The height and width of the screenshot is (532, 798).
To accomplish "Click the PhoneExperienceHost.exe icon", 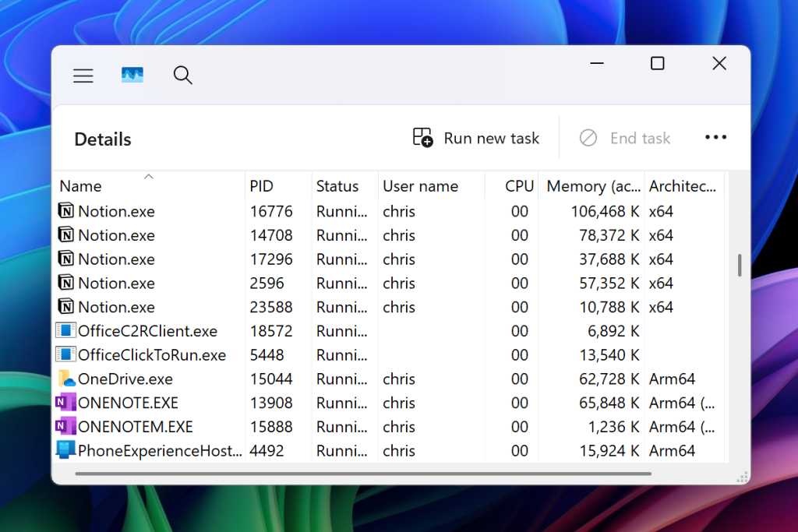I will (x=65, y=450).
